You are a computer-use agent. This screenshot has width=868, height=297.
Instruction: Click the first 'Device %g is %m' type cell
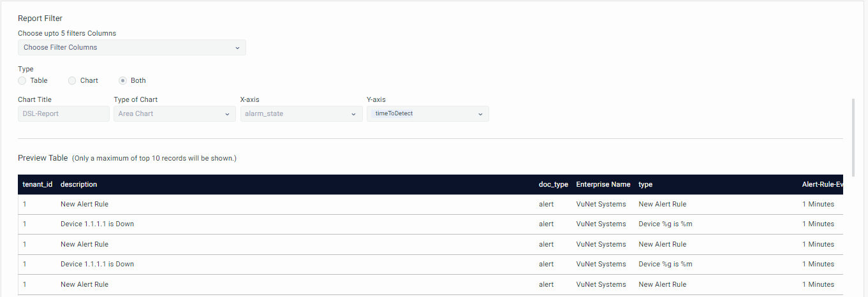pos(665,224)
